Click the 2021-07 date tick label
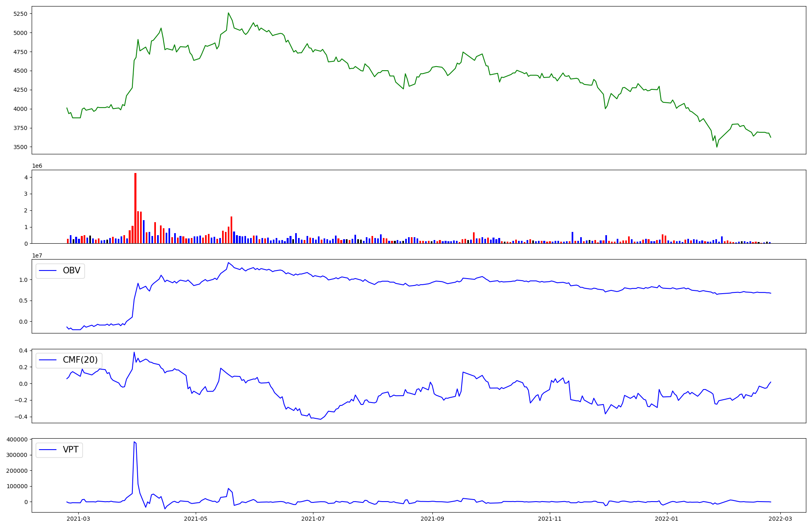This screenshot has height=528, width=812. (313, 518)
